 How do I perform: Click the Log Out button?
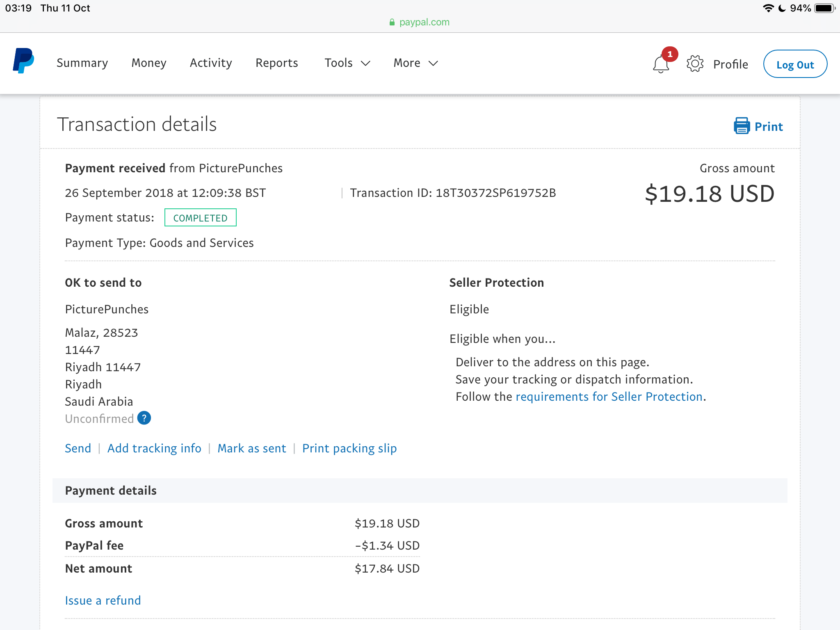[795, 64]
